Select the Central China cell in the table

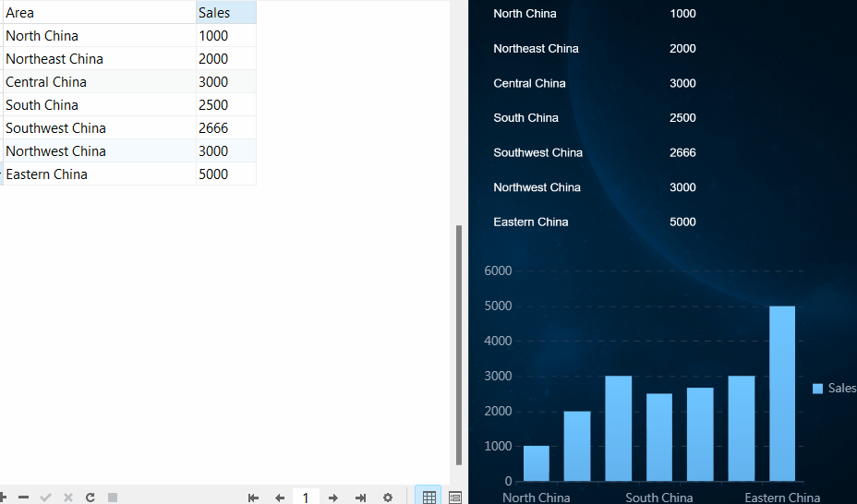[x=100, y=81]
